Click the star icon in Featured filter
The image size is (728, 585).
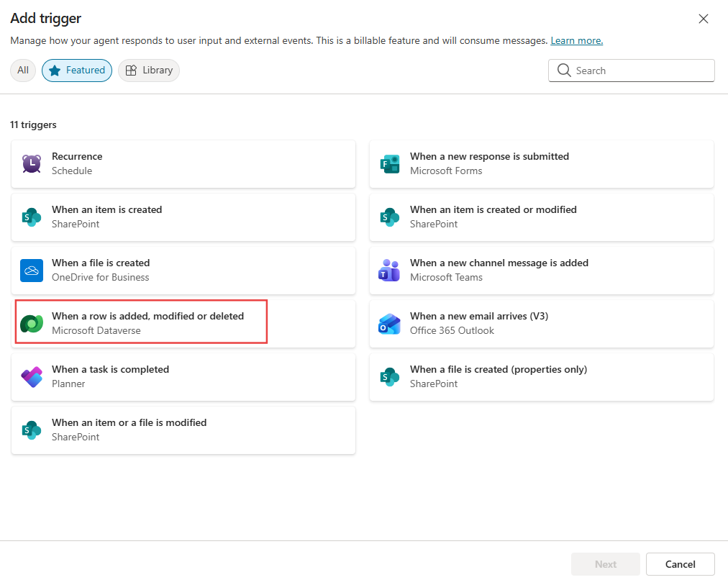[x=55, y=71]
